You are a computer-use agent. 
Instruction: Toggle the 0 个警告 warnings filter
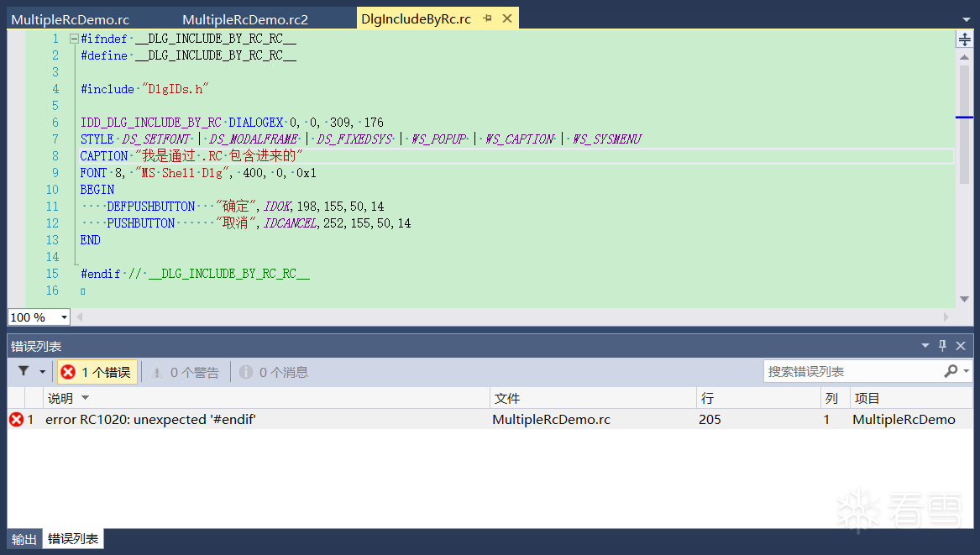point(186,373)
